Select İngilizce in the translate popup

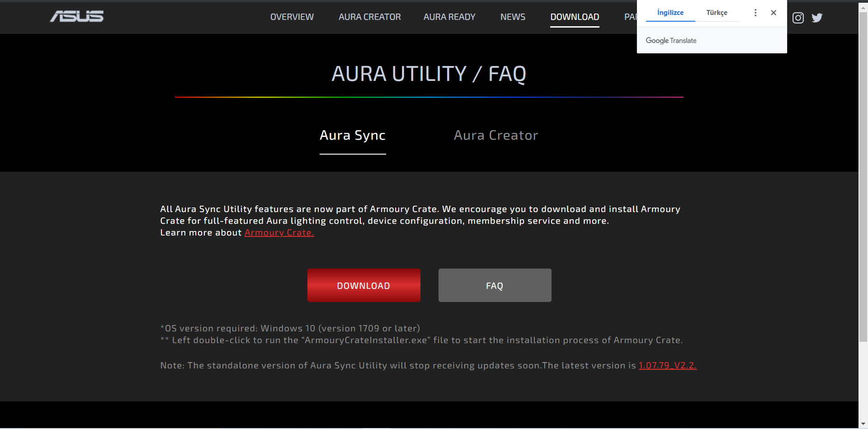(670, 13)
